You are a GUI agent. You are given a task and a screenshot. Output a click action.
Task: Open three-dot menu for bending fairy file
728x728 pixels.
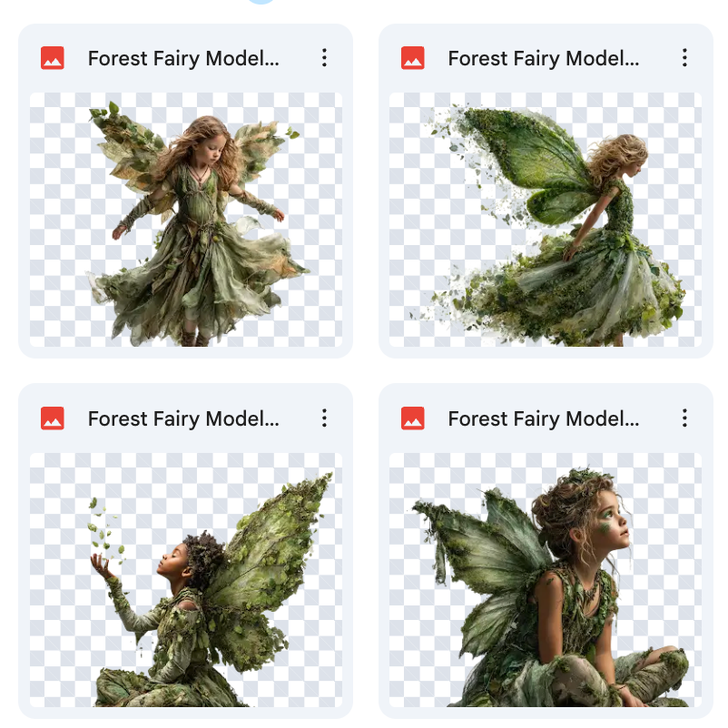[x=684, y=59]
